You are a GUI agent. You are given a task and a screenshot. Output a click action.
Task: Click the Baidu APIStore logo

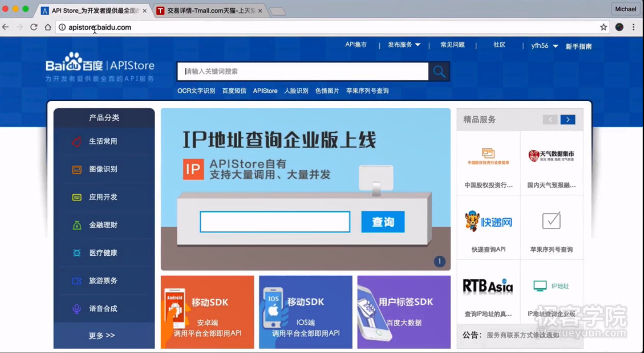click(x=100, y=67)
